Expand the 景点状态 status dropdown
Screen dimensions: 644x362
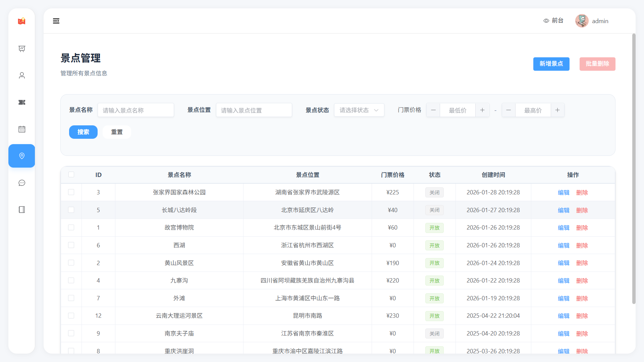tap(359, 110)
